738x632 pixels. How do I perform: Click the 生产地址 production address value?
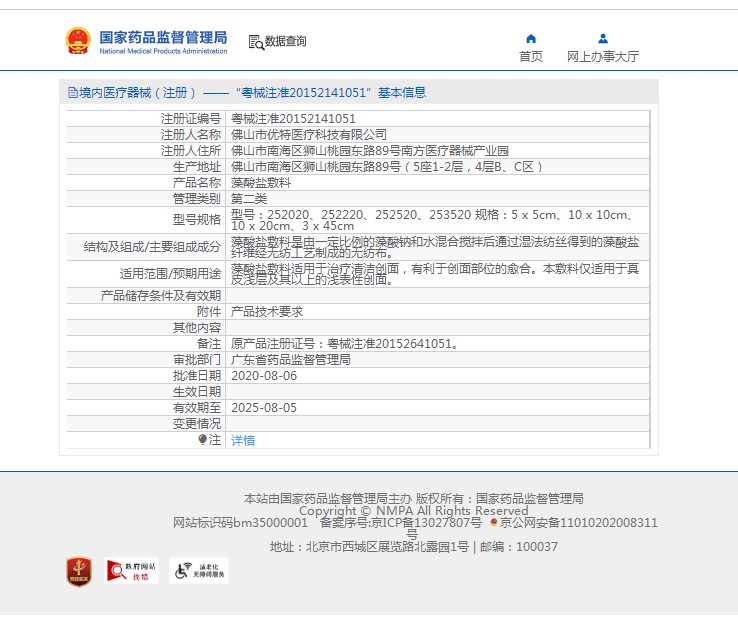(x=387, y=167)
